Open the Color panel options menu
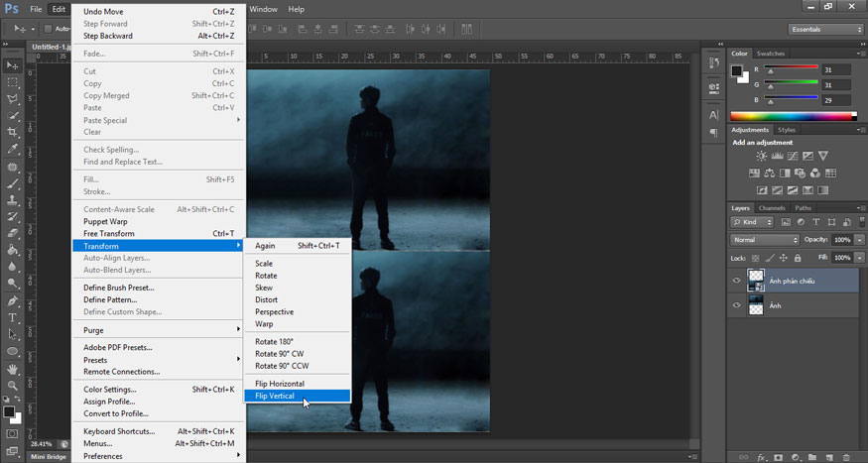This screenshot has height=463, width=868. pyautogui.click(x=860, y=54)
